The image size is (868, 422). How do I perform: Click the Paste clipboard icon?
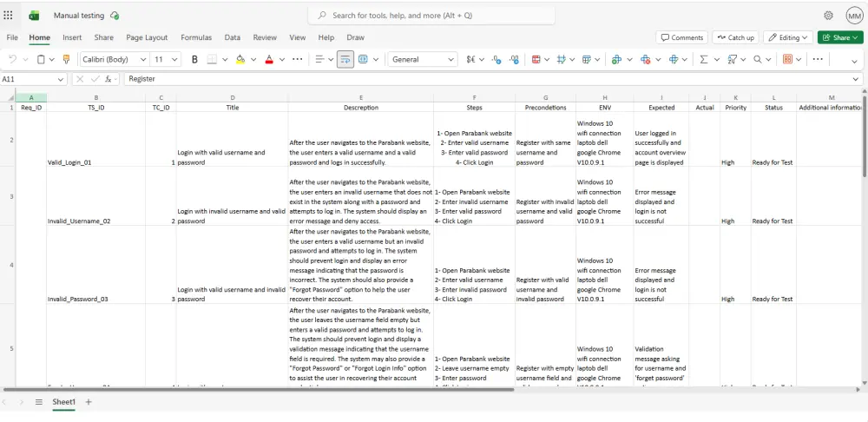click(41, 59)
